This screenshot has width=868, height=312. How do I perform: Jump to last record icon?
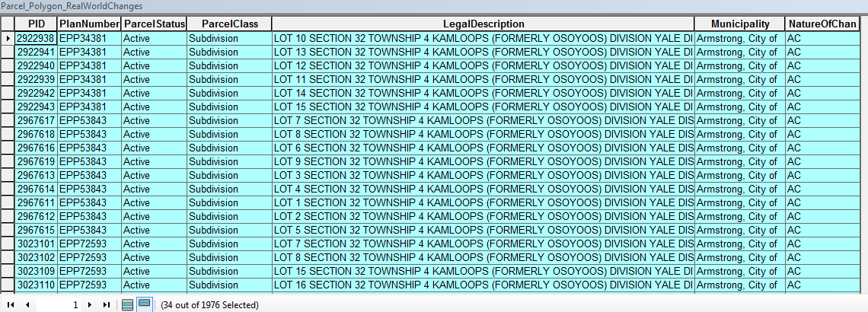pos(107,305)
